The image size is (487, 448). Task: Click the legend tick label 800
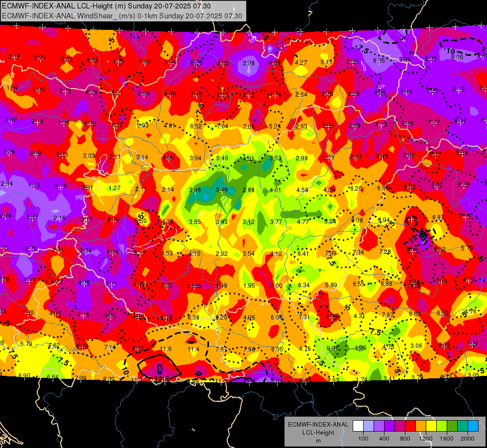[405, 439]
